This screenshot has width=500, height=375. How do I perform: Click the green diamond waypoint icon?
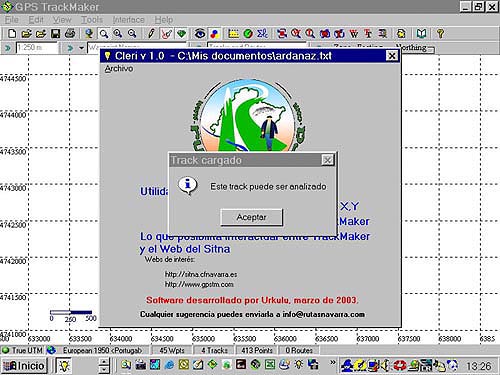[x=182, y=34]
